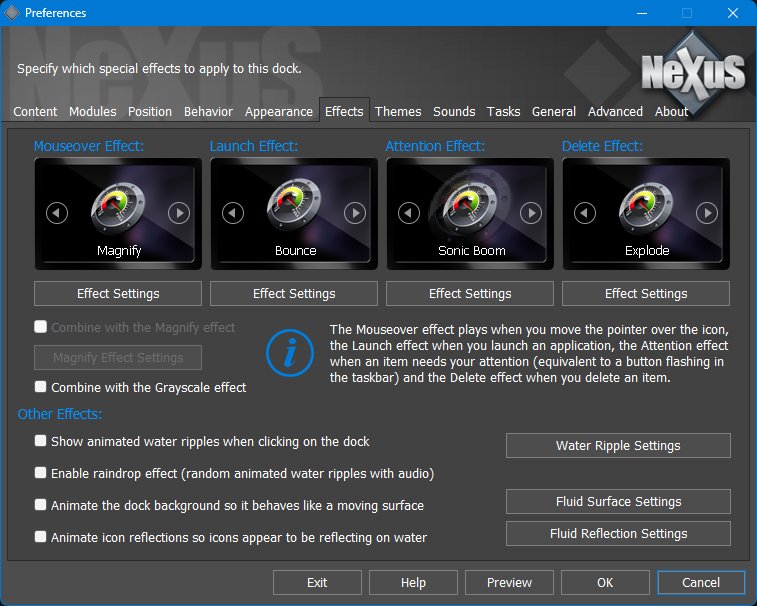Viewport: 757px width, 606px height.
Task: Switch to the Appearance tab
Action: [279, 112]
